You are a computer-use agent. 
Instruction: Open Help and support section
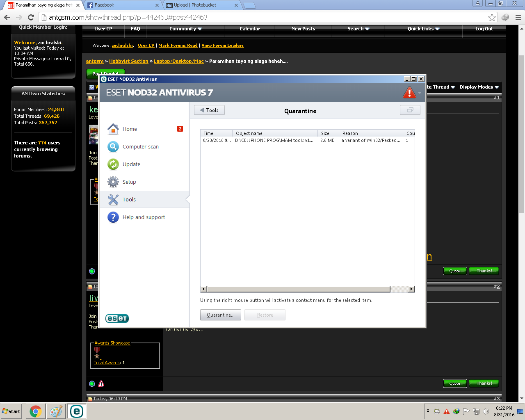pyautogui.click(x=143, y=217)
